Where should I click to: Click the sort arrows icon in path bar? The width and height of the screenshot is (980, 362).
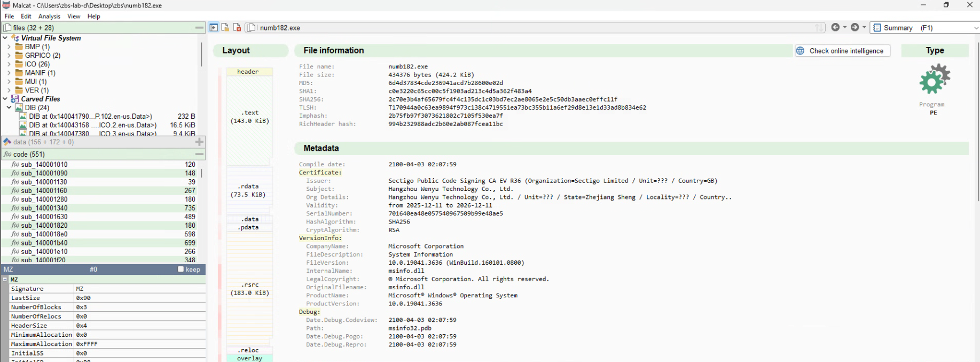coord(819,27)
